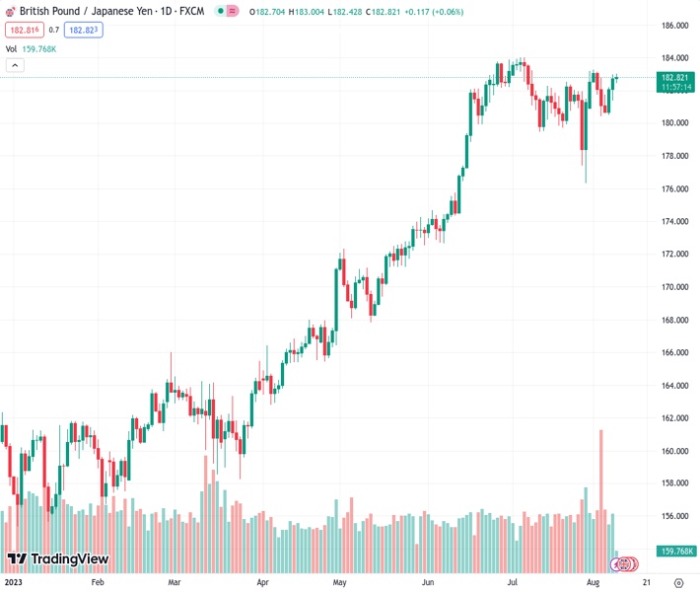Click the red sell price 182.816 button

click(23, 30)
